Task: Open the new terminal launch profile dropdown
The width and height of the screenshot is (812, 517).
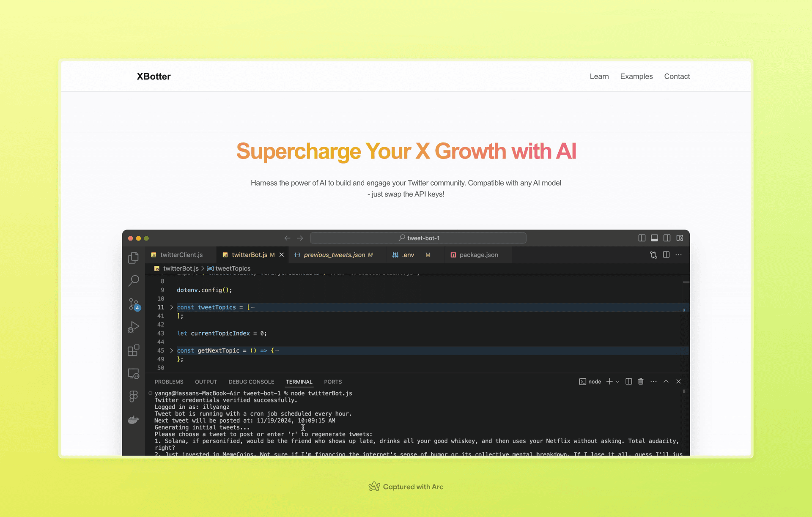Action: click(x=617, y=381)
